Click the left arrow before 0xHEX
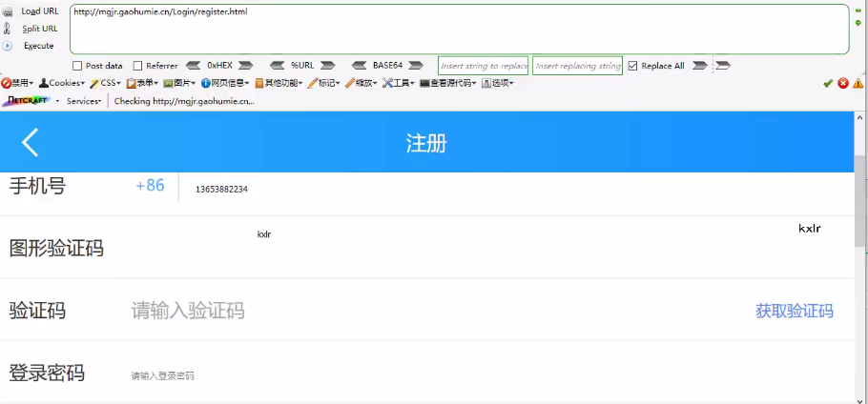The width and height of the screenshot is (868, 404). [193, 66]
